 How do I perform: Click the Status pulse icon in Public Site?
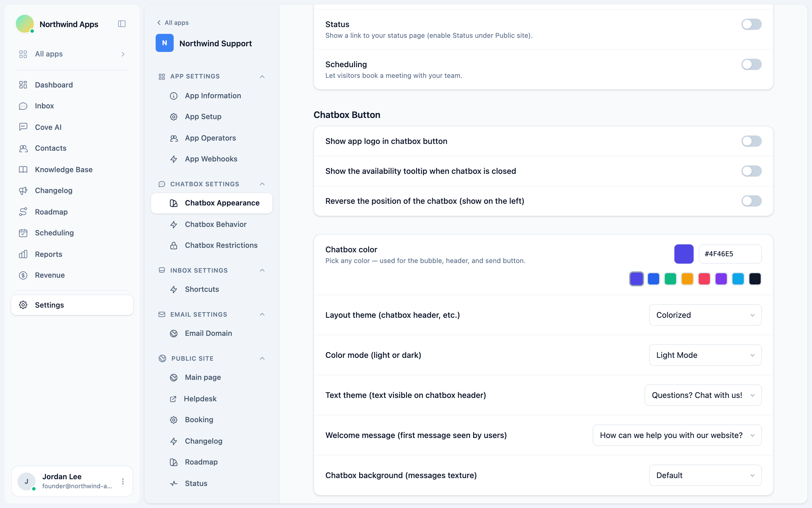click(x=173, y=483)
